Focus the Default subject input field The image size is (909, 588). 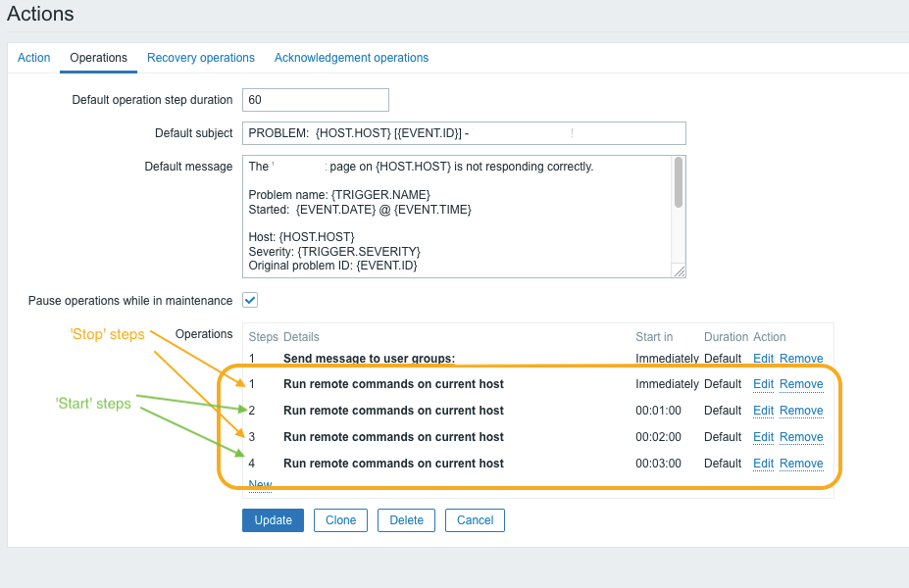[x=463, y=133]
